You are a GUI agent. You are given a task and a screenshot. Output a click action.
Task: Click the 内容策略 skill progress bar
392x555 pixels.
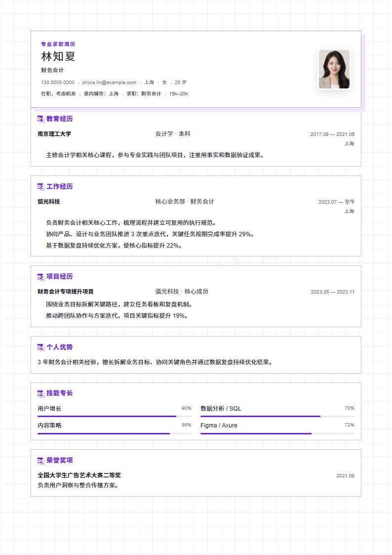pos(115,433)
